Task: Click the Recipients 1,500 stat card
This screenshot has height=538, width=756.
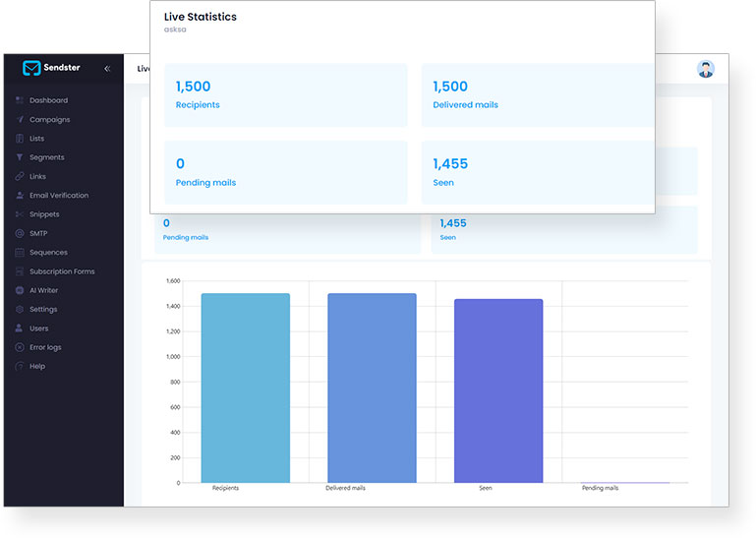Action: pyautogui.click(x=286, y=95)
